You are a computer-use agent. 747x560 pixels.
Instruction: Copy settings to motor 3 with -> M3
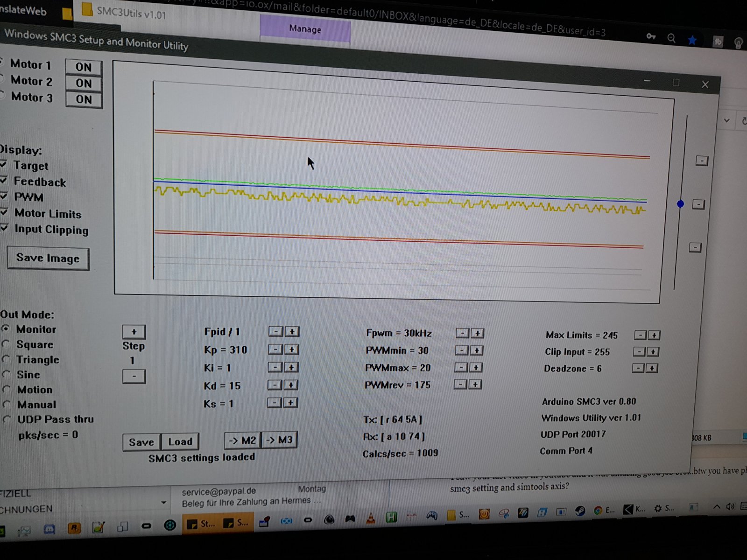coord(279,440)
